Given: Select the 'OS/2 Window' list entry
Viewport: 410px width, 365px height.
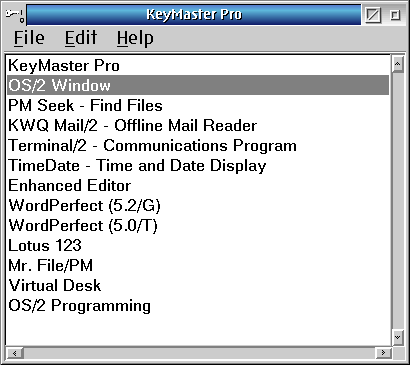Looking at the screenshot, I should (198, 85).
